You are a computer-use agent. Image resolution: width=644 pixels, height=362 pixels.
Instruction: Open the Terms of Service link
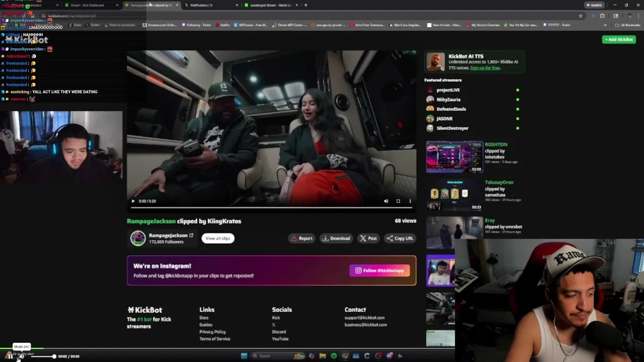click(215, 339)
